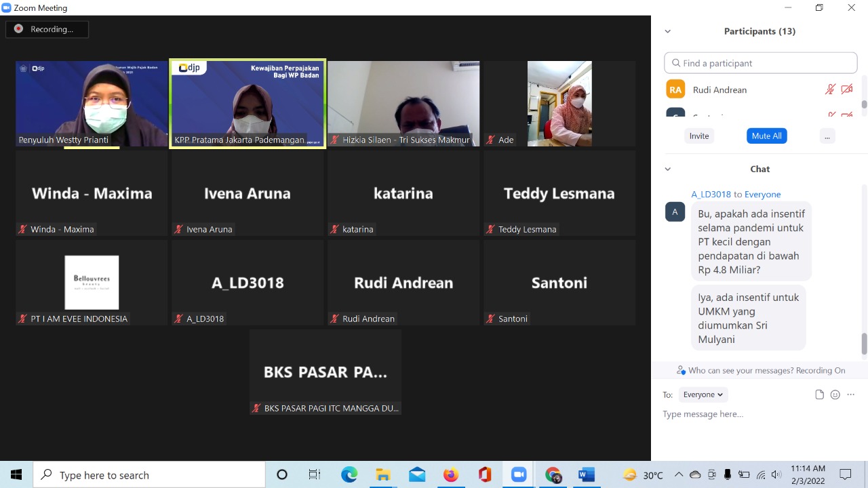Viewport: 868px width, 488px height.
Task: Open Microsoft Word from the taskbar
Action: (587, 475)
